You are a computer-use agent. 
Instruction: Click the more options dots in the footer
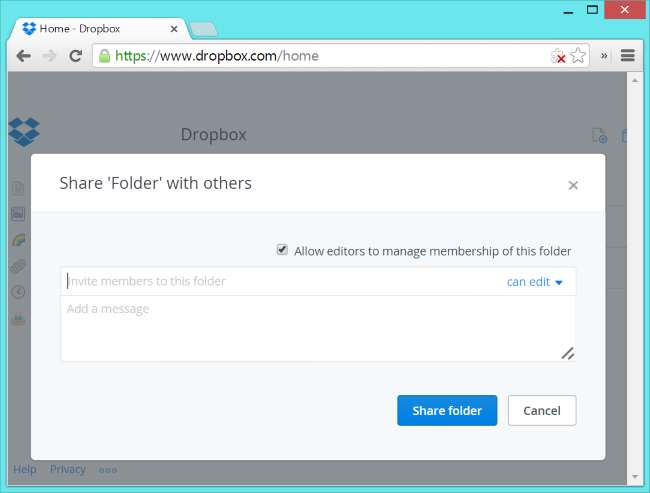(x=108, y=470)
